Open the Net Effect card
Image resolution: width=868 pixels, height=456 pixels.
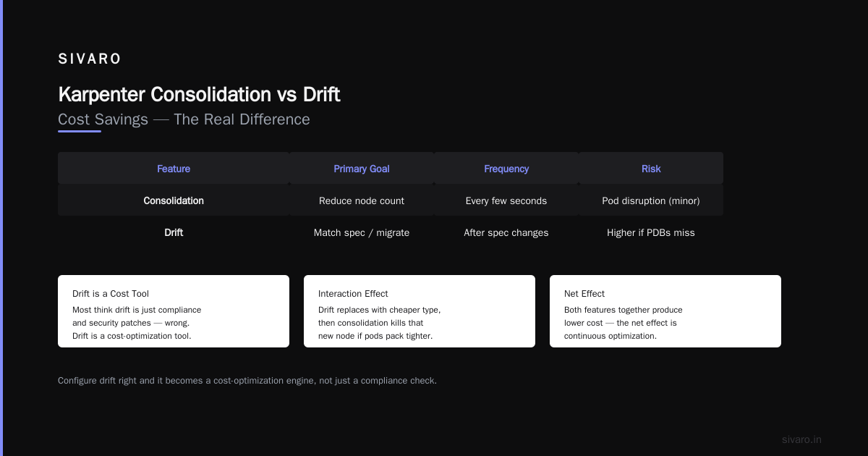(x=665, y=311)
